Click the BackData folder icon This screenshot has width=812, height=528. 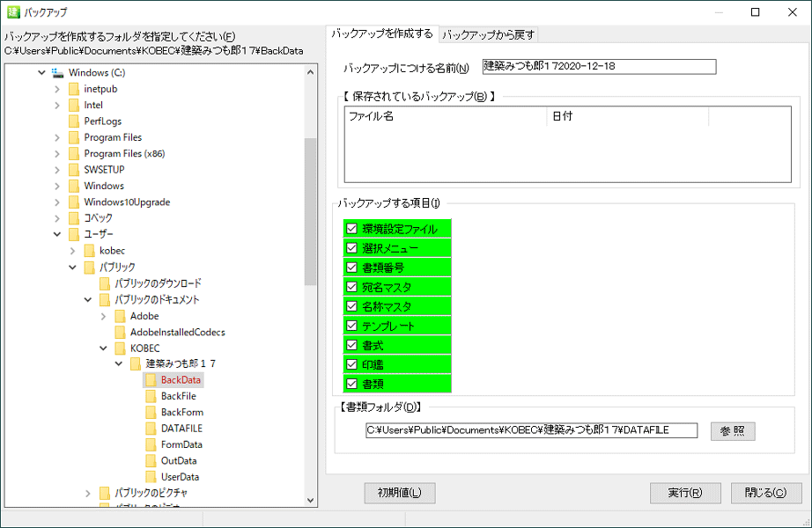coord(151,380)
